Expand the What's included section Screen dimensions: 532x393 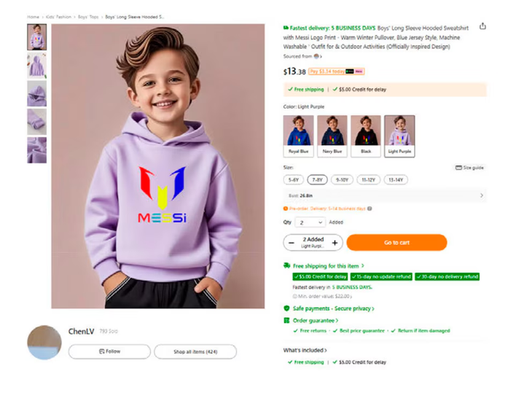(x=306, y=351)
